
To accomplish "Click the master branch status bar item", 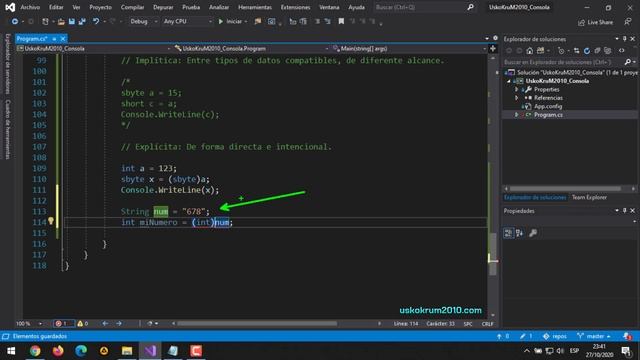I will pos(594,336).
